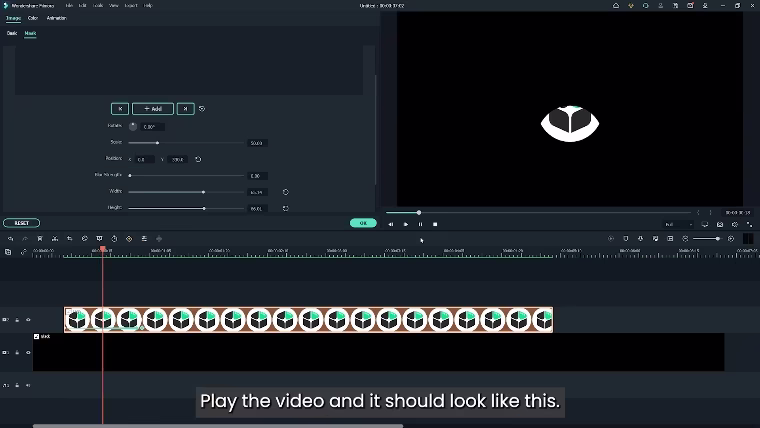Open the Color palette tool icon
Viewport: 760px width, 428px height.
coord(84,238)
